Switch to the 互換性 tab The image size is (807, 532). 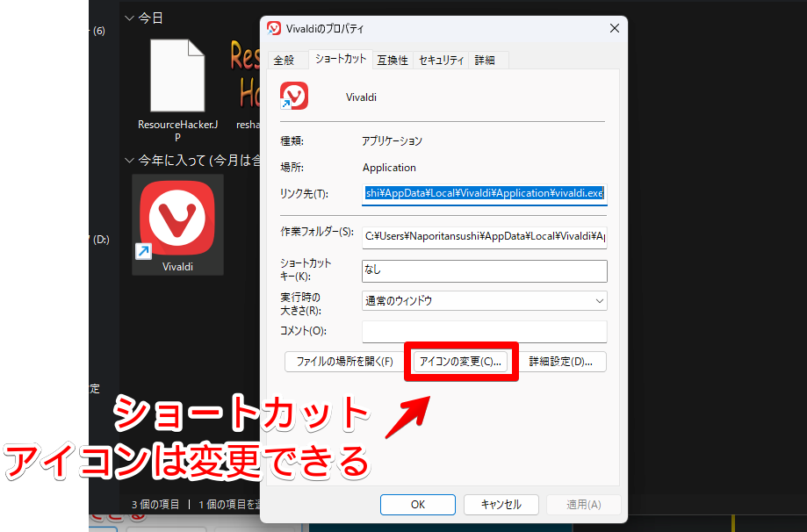coord(393,61)
